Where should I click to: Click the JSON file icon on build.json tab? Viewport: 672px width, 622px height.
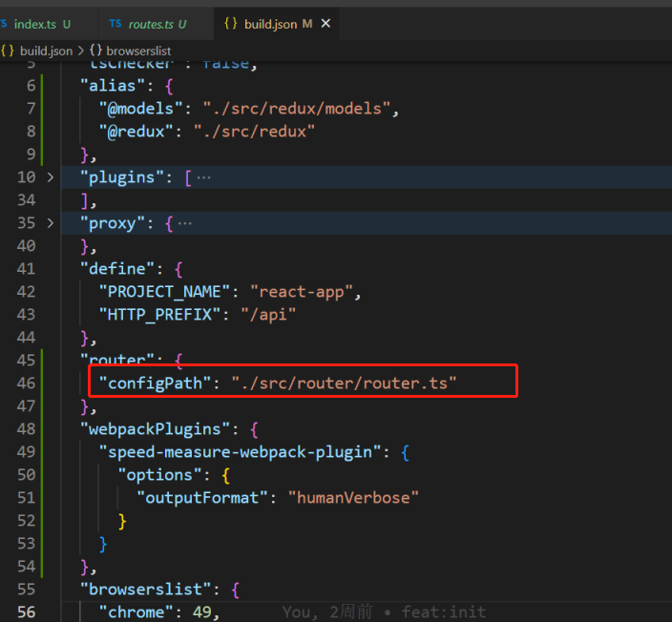231,24
